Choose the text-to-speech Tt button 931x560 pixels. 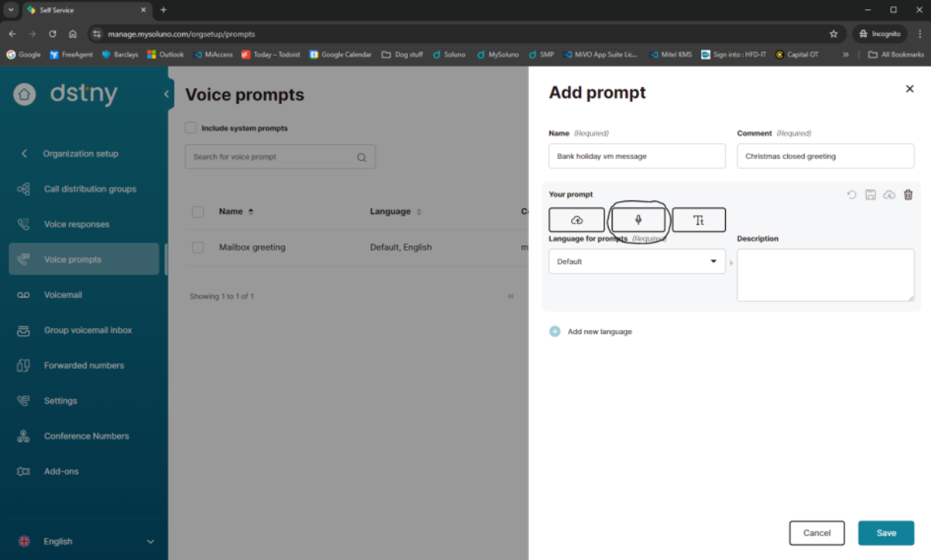pos(698,220)
